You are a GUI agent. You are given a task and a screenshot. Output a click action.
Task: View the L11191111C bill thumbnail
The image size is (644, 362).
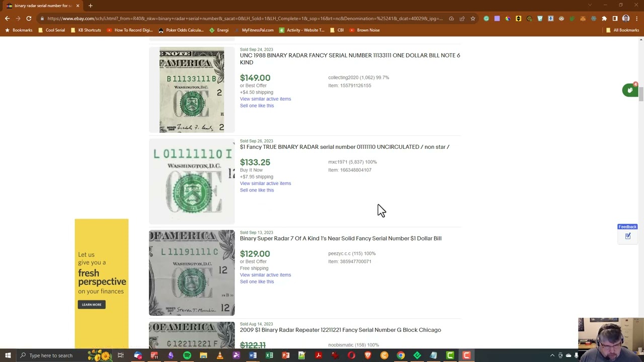pyautogui.click(x=192, y=273)
